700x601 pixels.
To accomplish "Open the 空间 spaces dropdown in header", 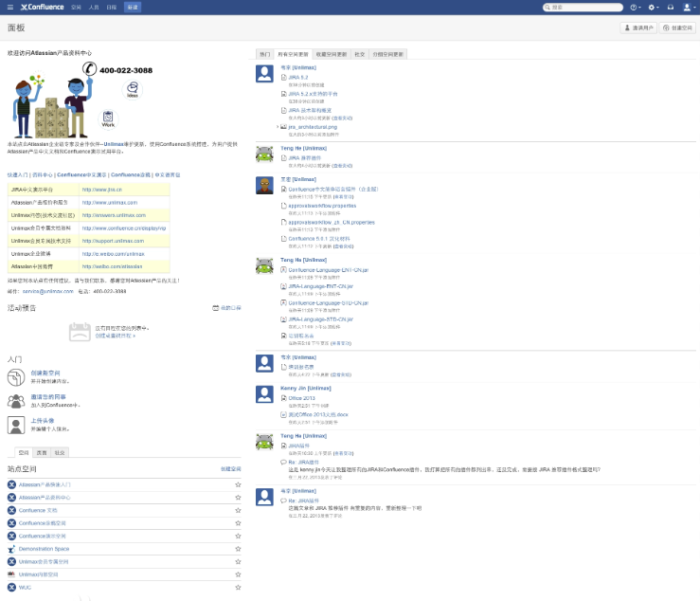I will [76, 8].
